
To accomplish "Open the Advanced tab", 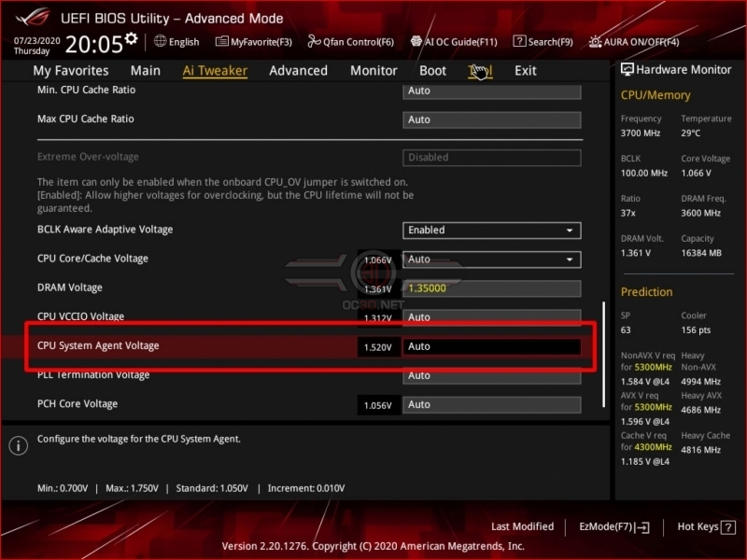I will [298, 71].
